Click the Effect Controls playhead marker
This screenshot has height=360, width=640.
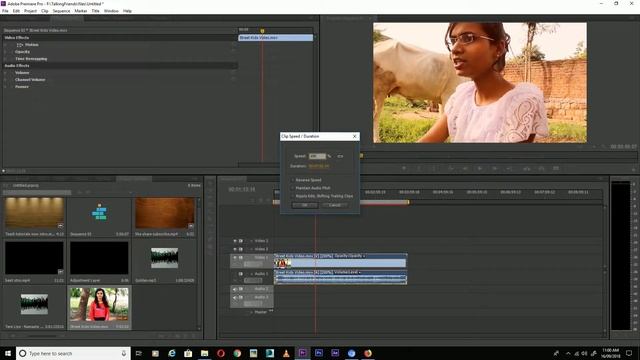262,31
